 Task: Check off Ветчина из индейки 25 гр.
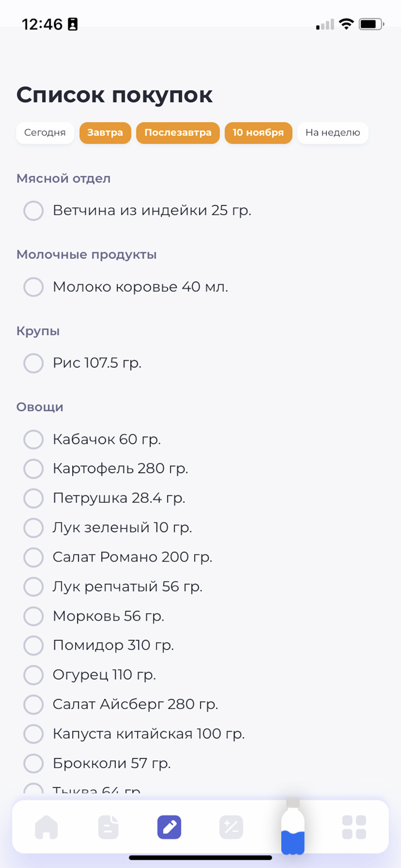[34, 211]
